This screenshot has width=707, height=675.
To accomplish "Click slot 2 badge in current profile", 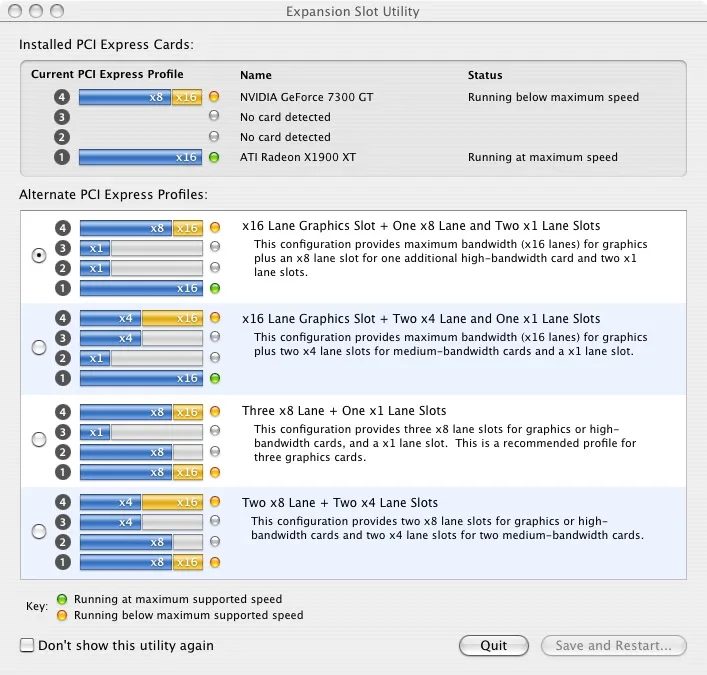I will coord(63,137).
